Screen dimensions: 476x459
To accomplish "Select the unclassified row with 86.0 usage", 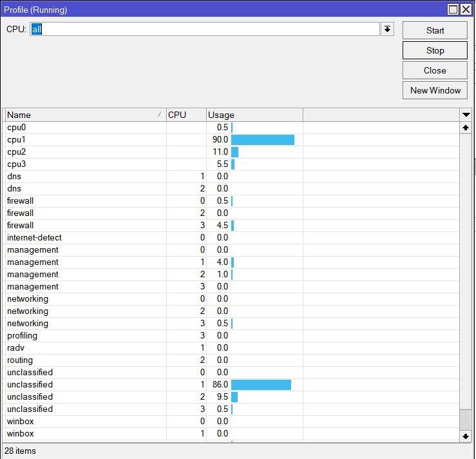I will pyautogui.click(x=233, y=385).
